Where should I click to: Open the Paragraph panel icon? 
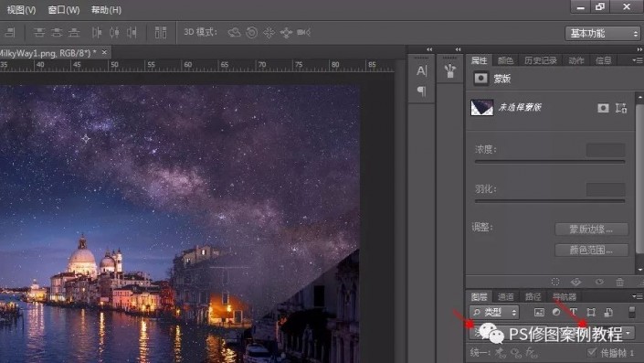point(421,91)
